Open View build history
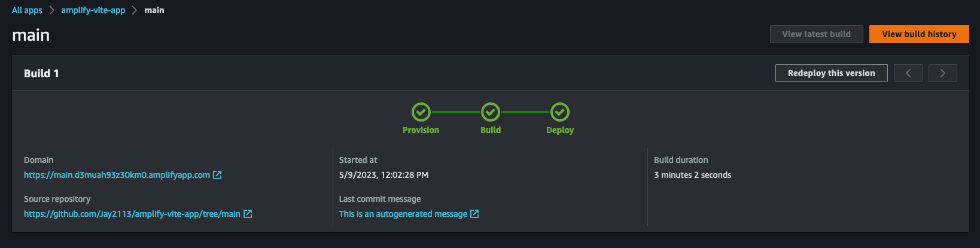The image size is (980, 248). 919,34
